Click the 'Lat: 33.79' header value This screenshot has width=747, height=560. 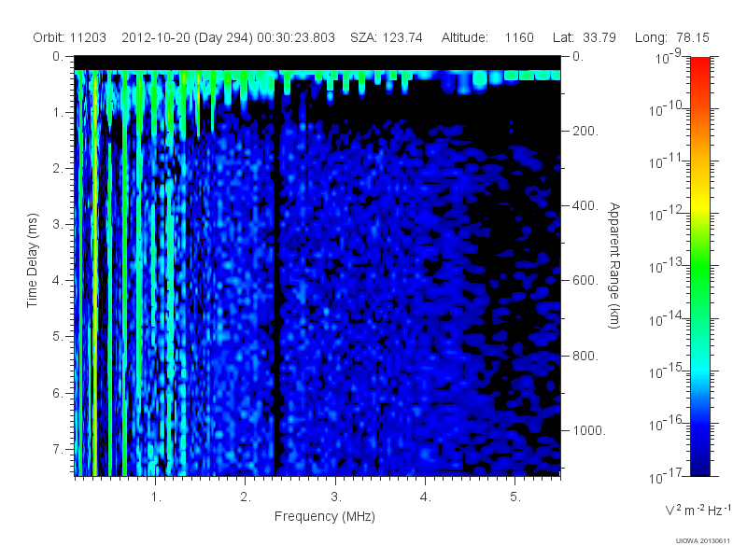[585, 37]
